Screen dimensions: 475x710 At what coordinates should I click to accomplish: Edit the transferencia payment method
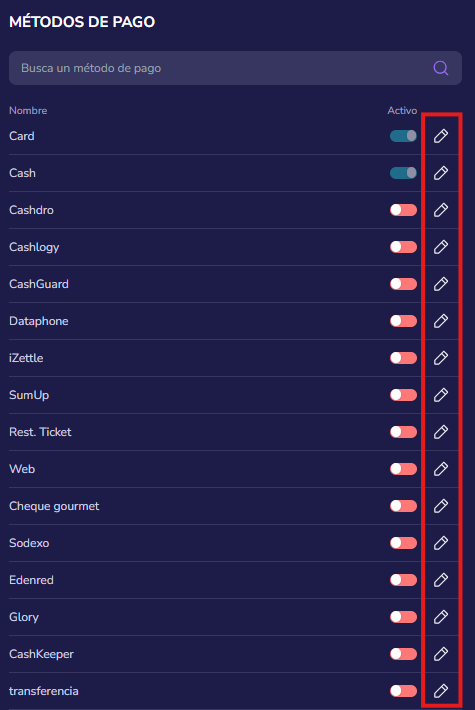(x=441, y=691)
